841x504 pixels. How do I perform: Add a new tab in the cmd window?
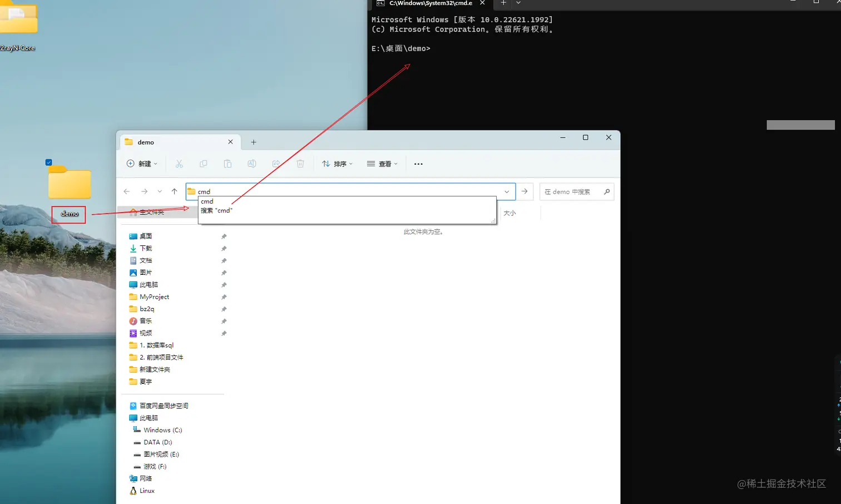[x=503, y=3]
